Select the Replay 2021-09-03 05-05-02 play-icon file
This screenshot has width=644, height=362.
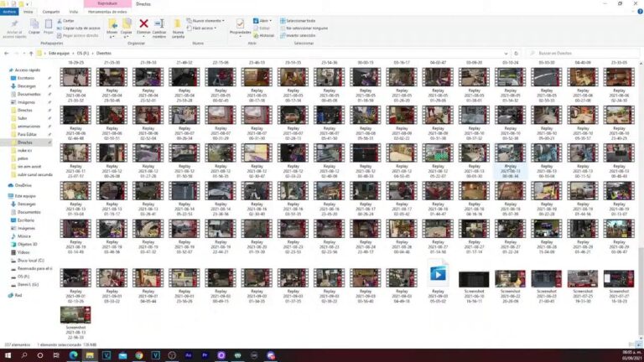(438, 273)
